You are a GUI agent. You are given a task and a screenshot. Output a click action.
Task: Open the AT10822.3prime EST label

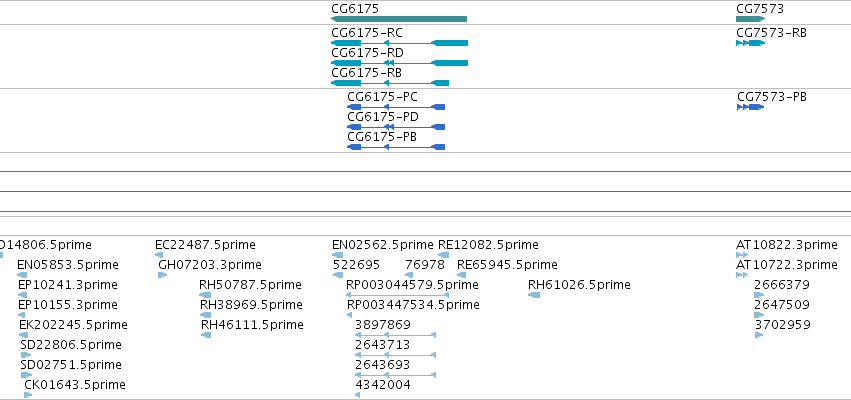[786, 245]
